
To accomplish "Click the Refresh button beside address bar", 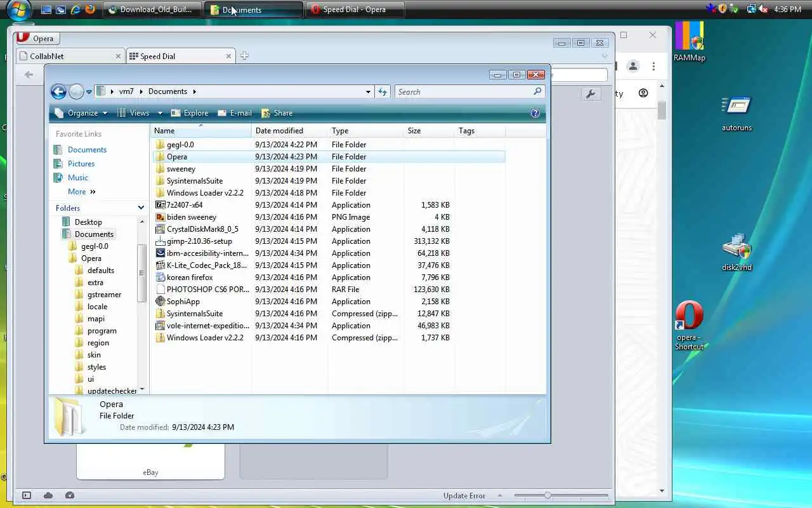I will [x=383, y=91].
